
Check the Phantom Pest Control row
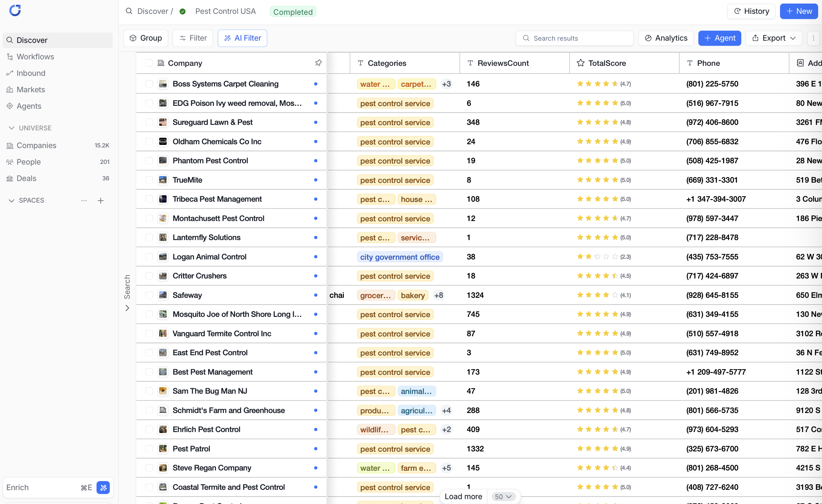(x=149, y=161)
